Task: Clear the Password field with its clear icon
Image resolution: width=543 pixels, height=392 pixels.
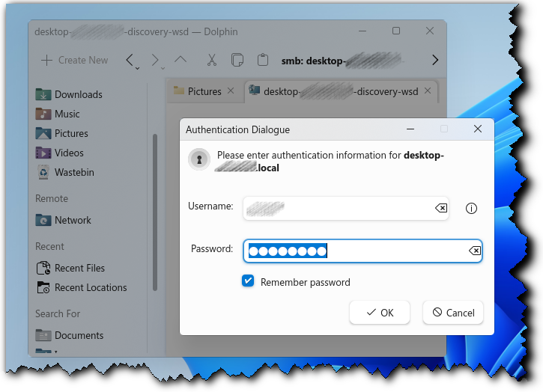Action: coord(474,251)
